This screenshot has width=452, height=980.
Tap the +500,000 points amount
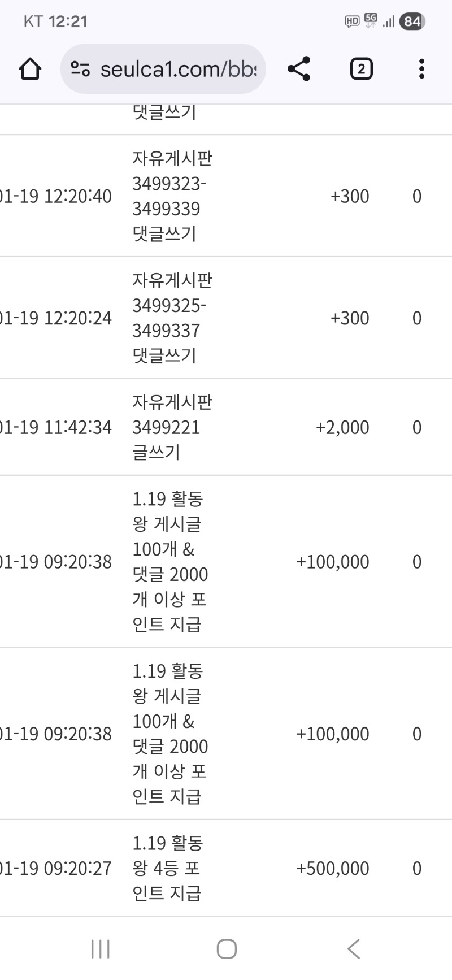point(333,869)
